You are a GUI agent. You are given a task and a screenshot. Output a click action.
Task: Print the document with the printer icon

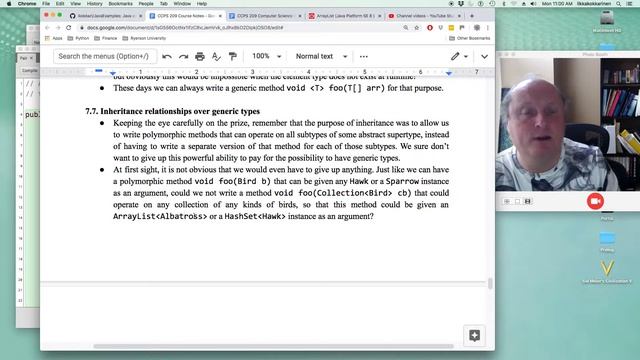[200, 56]
